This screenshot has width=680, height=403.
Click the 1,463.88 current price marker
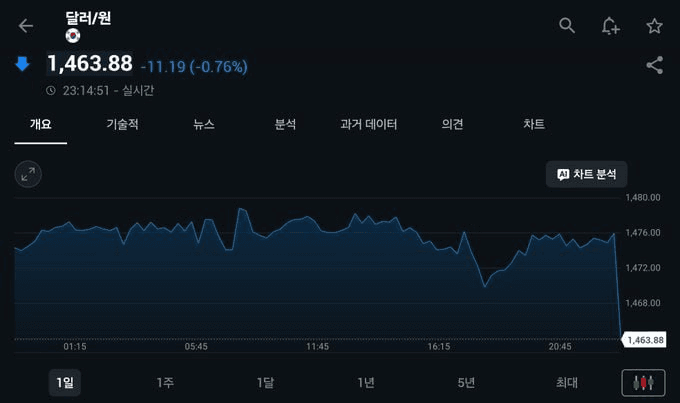(x=644, y=340)
